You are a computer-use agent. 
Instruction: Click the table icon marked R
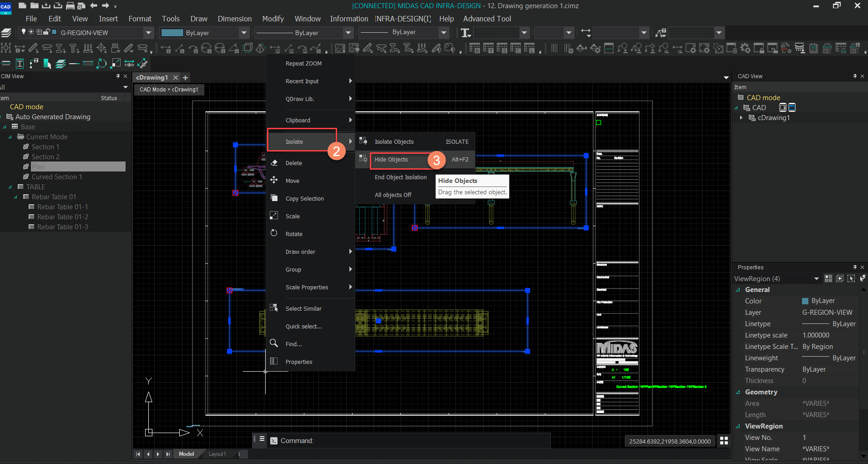point(474,48)
